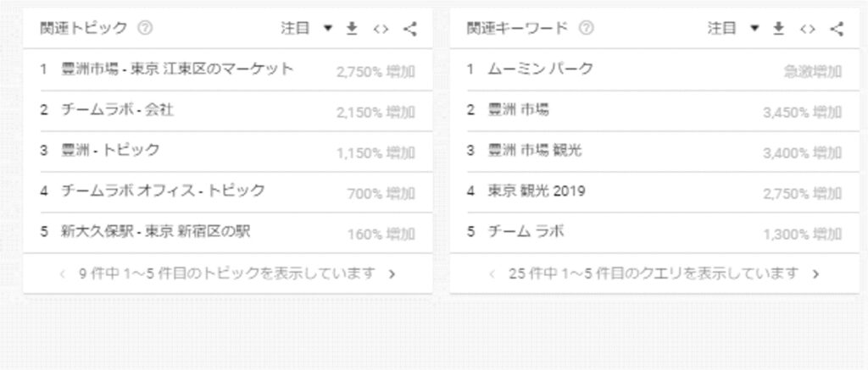Open embed code for 関連キーワード panel

808,29
